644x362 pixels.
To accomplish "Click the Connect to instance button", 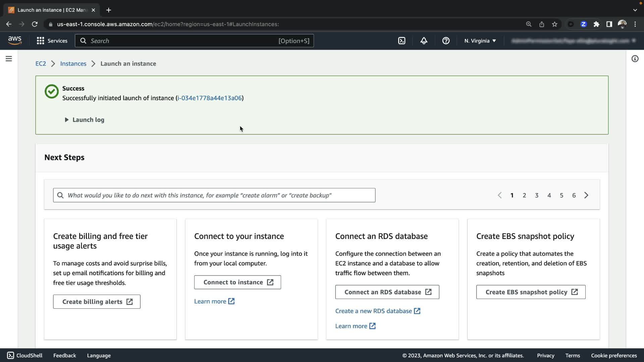I will pyautogui.click(x=237, y=282).
